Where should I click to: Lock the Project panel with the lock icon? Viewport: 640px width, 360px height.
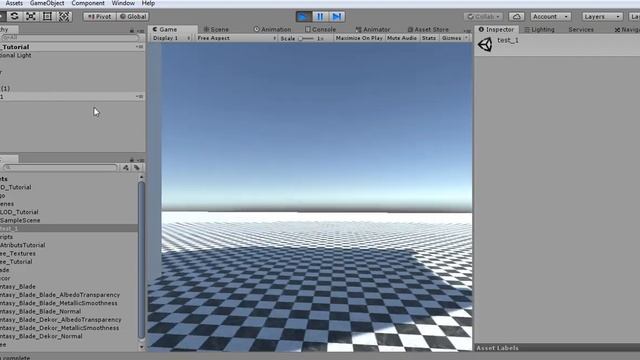click(132, 160)
